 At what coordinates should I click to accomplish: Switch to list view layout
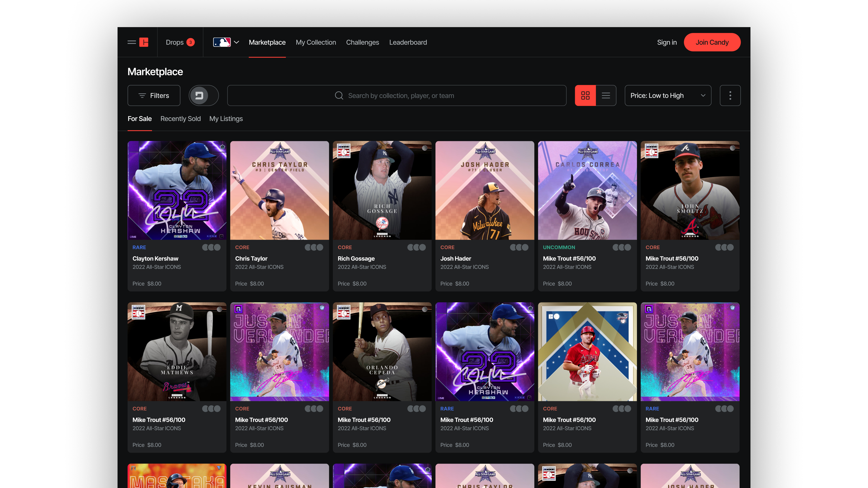pyautogui.click(x=606, y=96)
